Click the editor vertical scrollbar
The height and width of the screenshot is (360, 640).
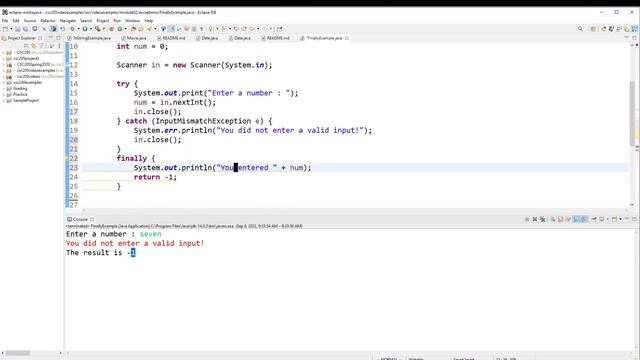click(633, 113)
